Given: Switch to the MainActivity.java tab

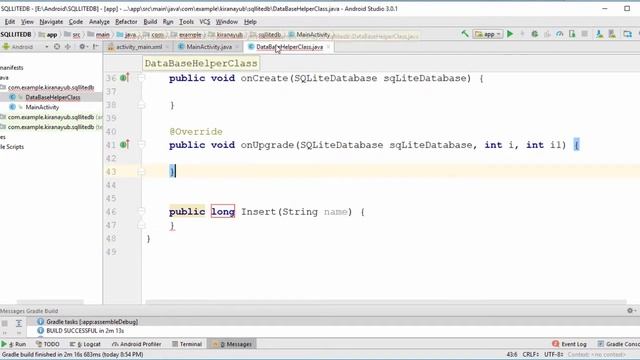Looking at the screenshot, I should click(209, 47).
